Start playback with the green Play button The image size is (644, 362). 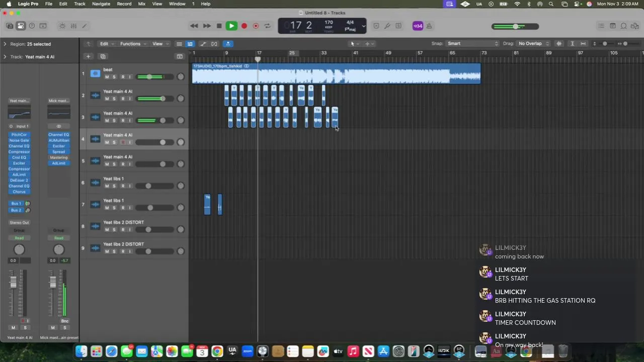point(231,26)
